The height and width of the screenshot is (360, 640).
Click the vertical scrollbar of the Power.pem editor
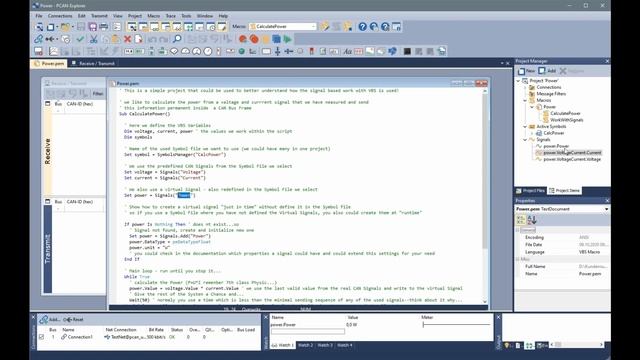tap(485, 196)
